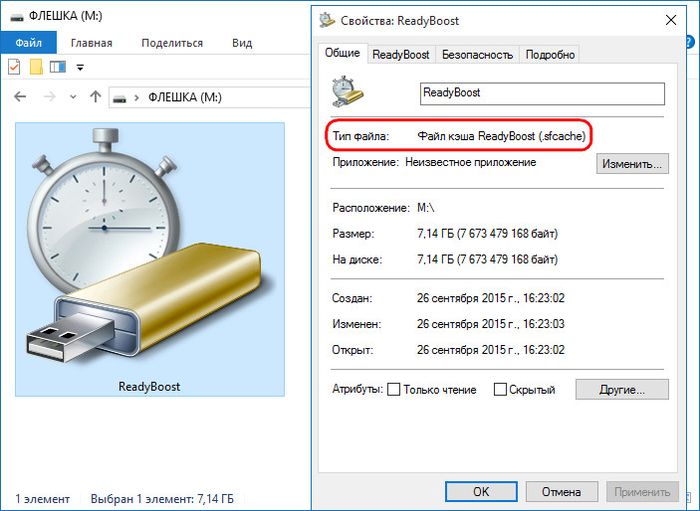Image resolution: width=700 pixels, height=511 pixels.
Task: Enable the 'Только чтение' checkbox
Action: (393, 390)
